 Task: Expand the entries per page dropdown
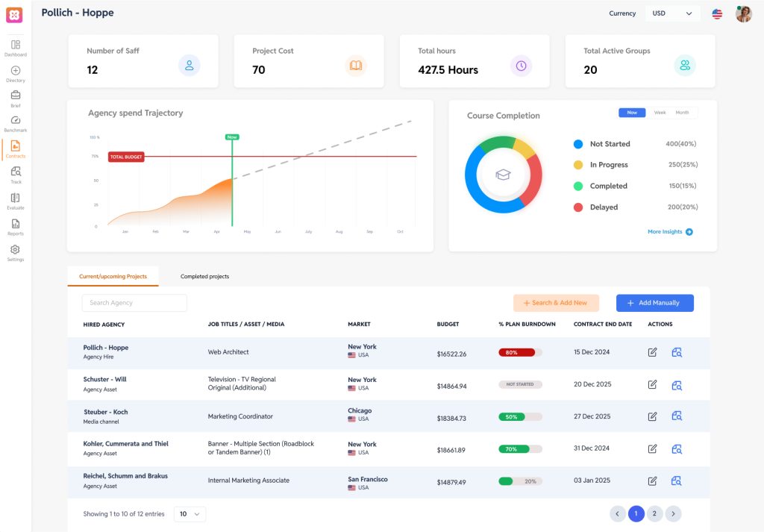pos(190,514)
